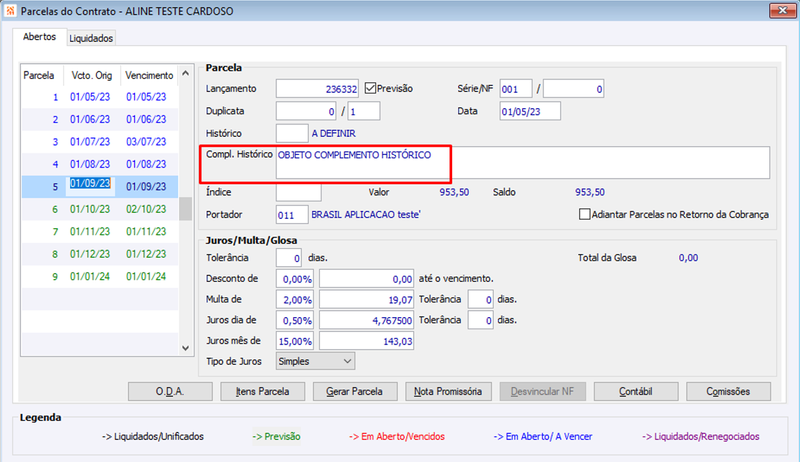Screen dimensions: 800x462
Task: Select parcela 1 row number
Action: [55, 97]
